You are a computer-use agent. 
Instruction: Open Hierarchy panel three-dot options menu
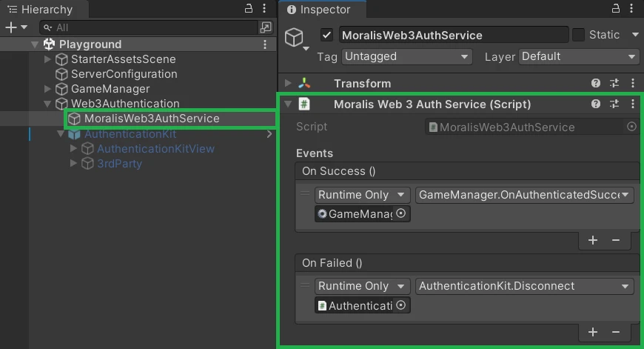[x=266, y=9]
